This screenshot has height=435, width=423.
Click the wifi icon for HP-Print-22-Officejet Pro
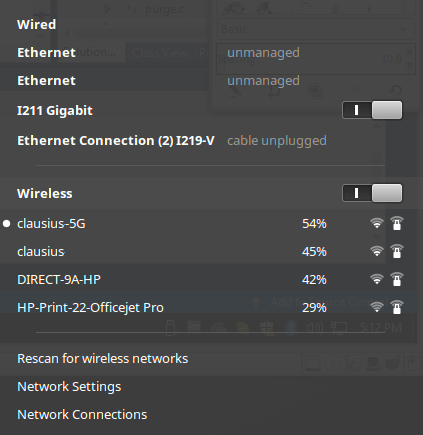[x=377, y=307]
